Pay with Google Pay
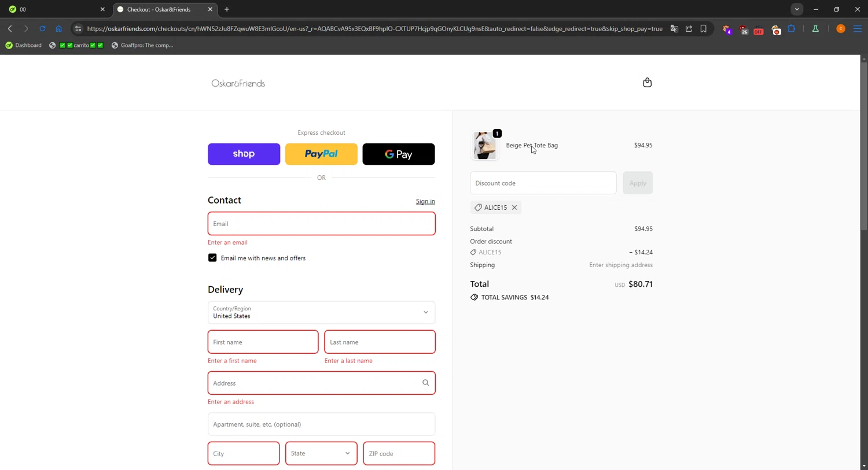Image resolution: width=868 pixels, height=470 pixels. click(399, 154)
